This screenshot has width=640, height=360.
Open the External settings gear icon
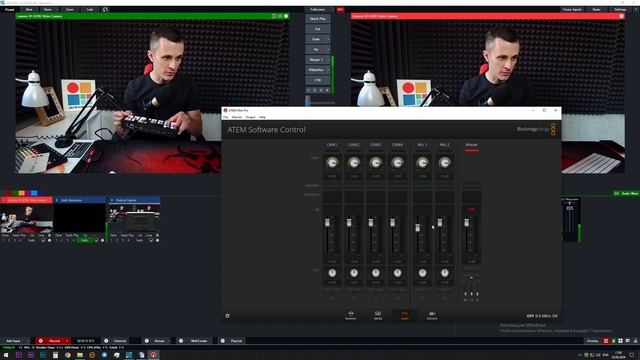coord(106,341)
